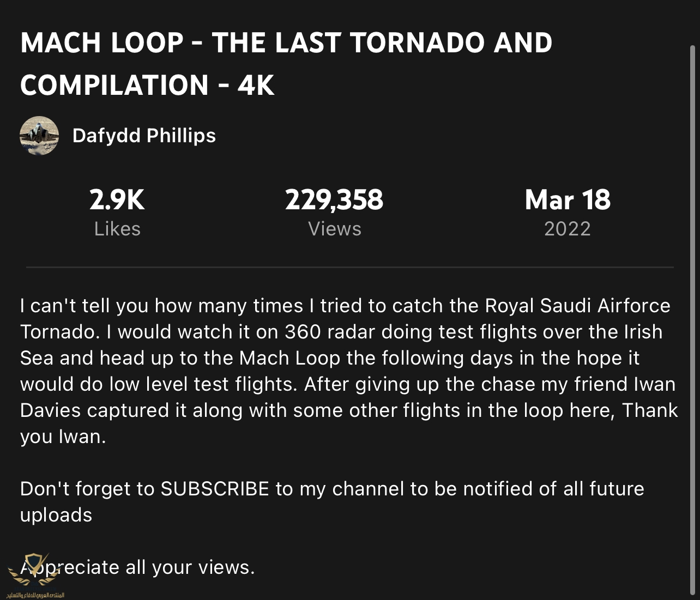Tap the Dafydd Phillips channel name
The width and height of the screenshot is (700, 600).
[144, 135]
